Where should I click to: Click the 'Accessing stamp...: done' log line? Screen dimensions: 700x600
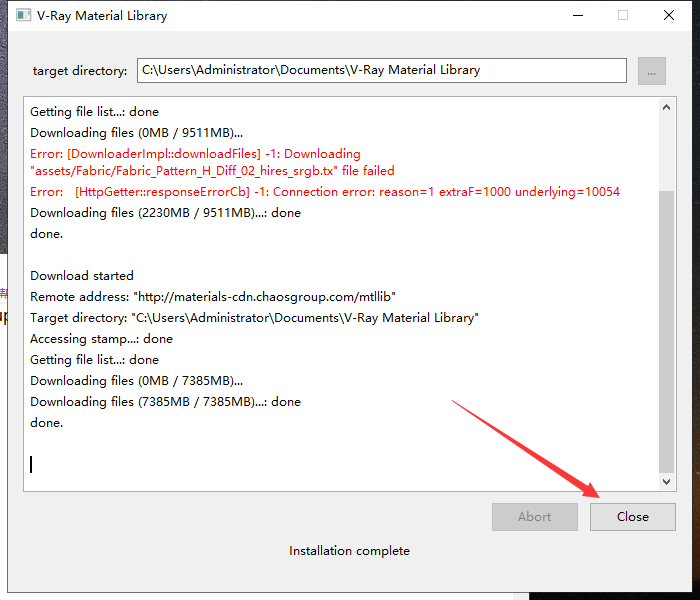coord(101,339)
